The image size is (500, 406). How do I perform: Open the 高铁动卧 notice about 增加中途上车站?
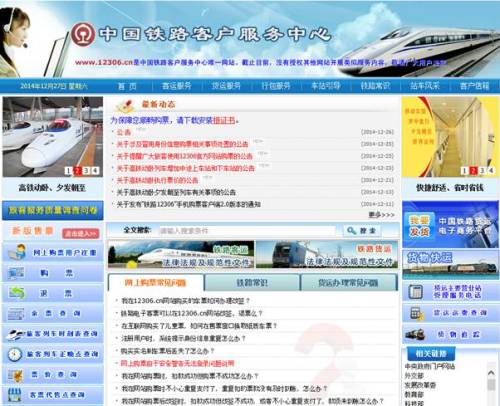tap(185, 168)
